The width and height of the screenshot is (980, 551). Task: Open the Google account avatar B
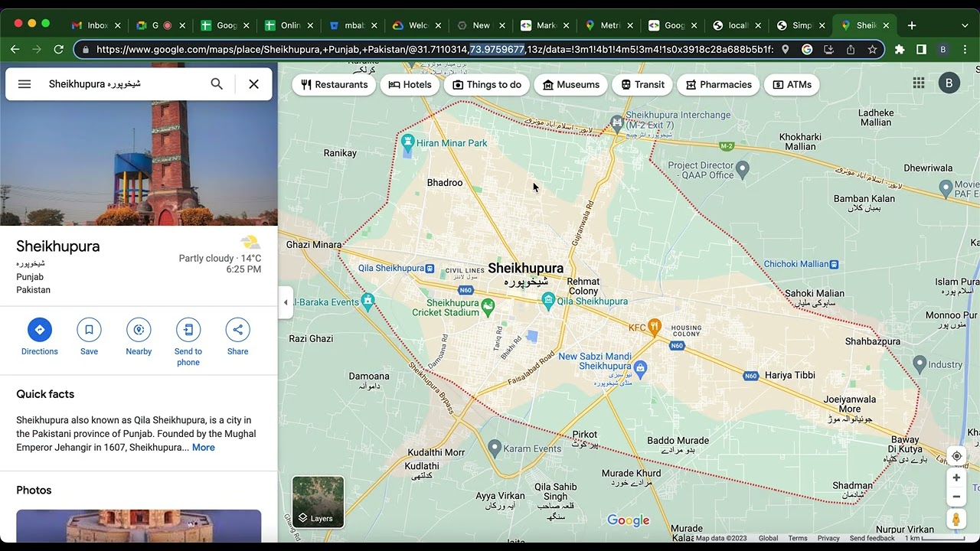click(949, 83)
